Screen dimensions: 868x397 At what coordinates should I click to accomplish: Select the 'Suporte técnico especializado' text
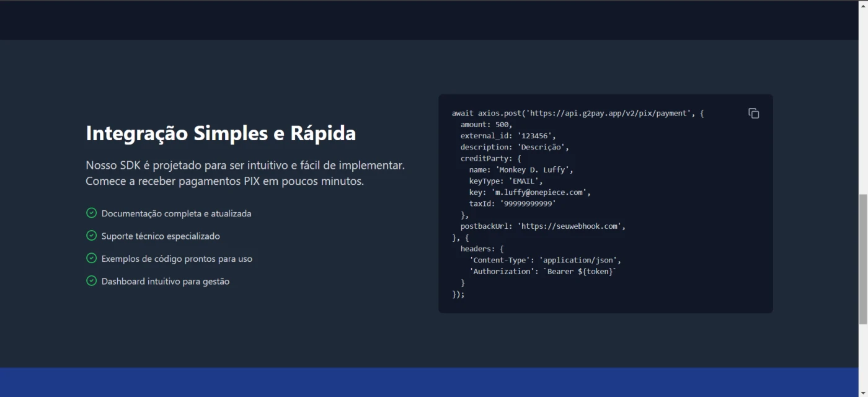coord(161,236)
